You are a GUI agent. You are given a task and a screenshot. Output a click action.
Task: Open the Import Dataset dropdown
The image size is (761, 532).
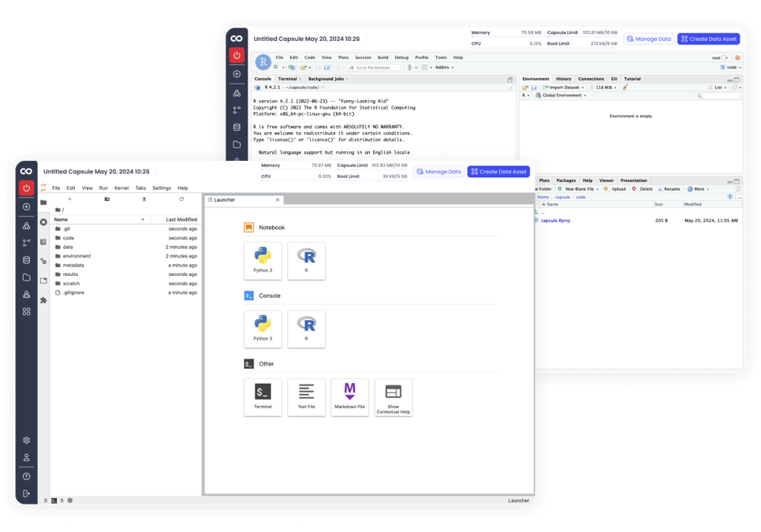click(x=565, y=87)
